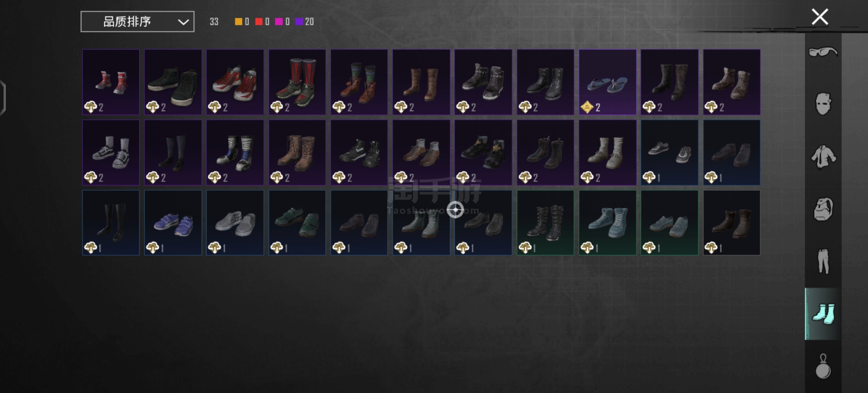Select the blue flip-flops item

(607, 82)
